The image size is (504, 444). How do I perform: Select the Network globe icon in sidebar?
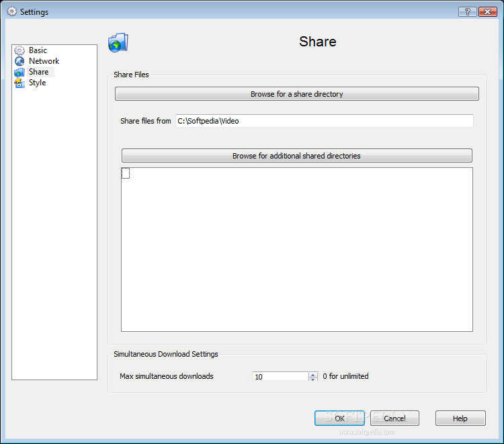tap(19, 61)
